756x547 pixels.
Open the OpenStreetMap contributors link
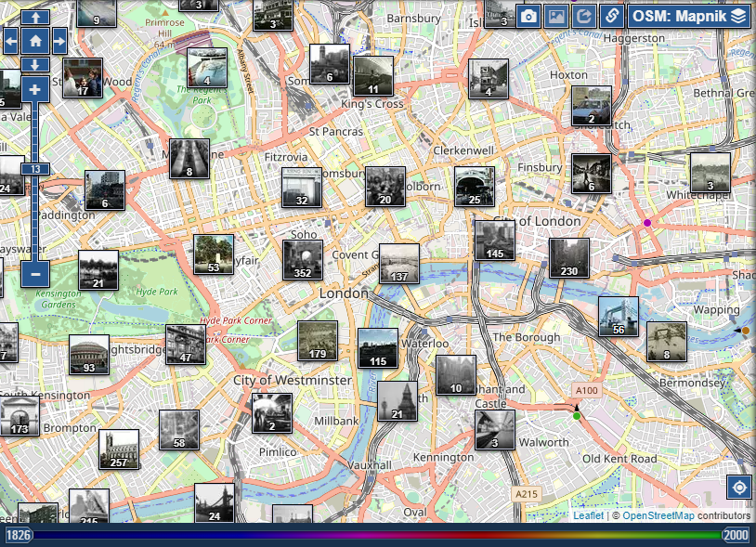tap(658, 515)
